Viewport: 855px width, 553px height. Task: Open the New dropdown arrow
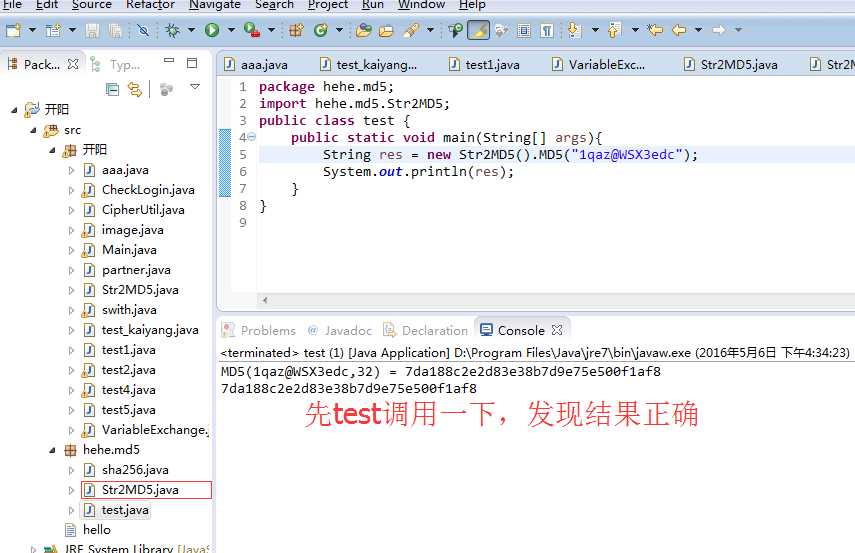point(32,30)
